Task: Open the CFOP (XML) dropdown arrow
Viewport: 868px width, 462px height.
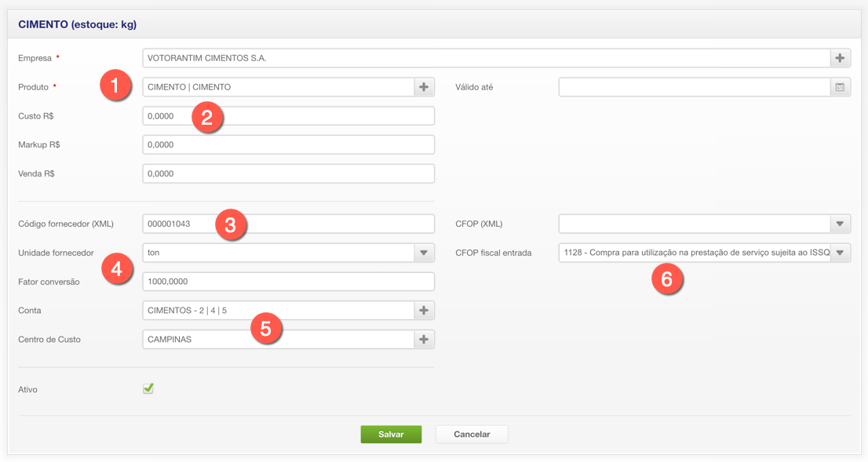Action: [x=840, y=224]
